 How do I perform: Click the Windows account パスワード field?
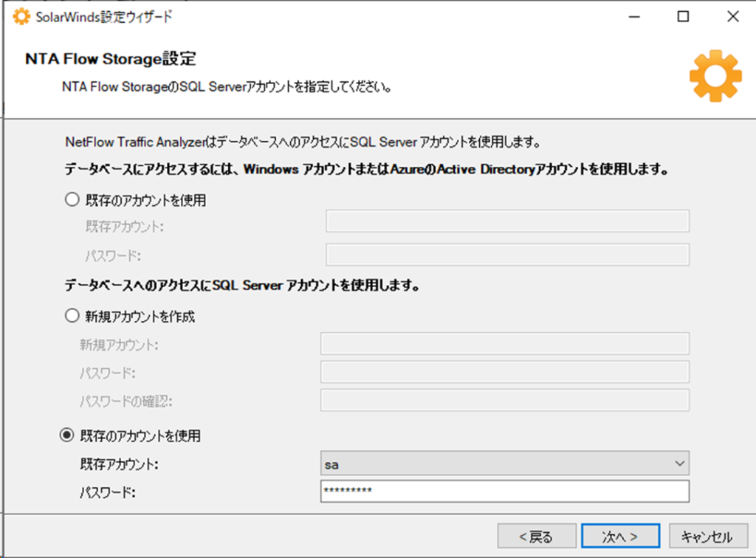[x=507, y=255]
